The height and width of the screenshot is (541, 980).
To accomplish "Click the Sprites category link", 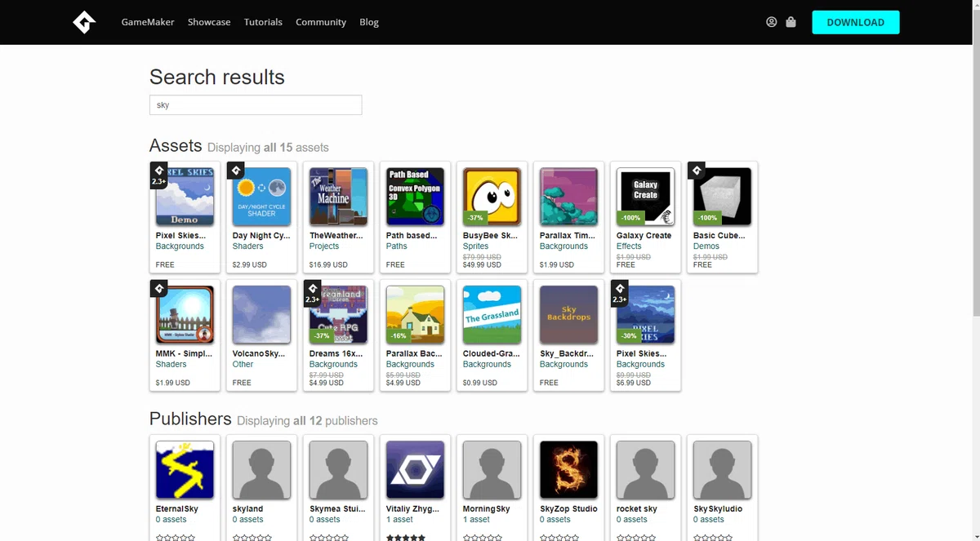I will tap(476, 246).
